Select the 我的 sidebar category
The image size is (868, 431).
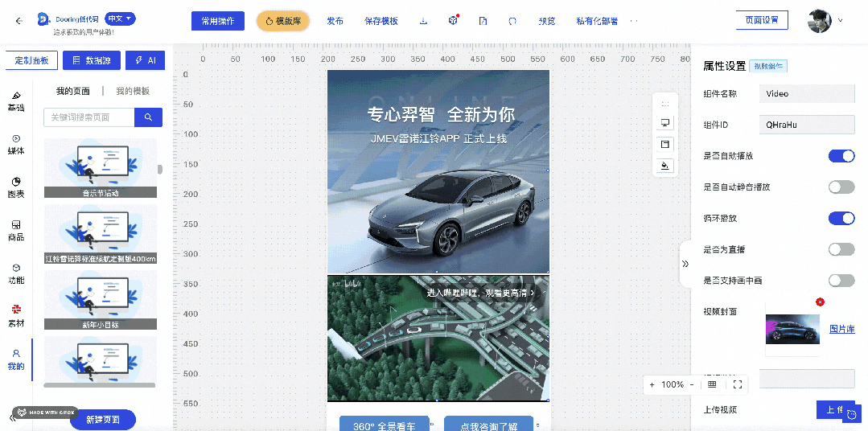coord(16,359)
